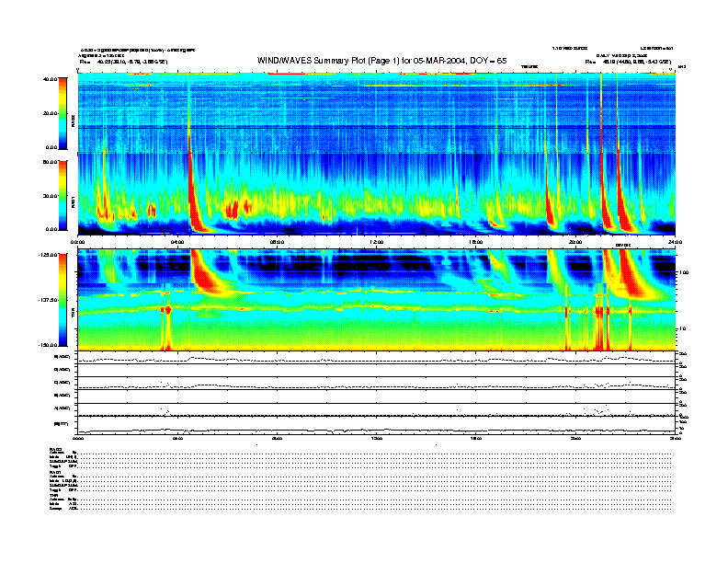Click the red dot near 03:30 in TNR spectrogram
The width and height of the screenshot is (728, 563).
coord(166,311)
